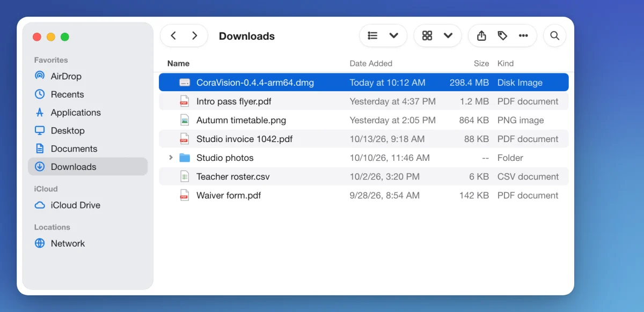Click the Autumn timetable PNG file icon

pyautogui.click(x=185, y=120)
